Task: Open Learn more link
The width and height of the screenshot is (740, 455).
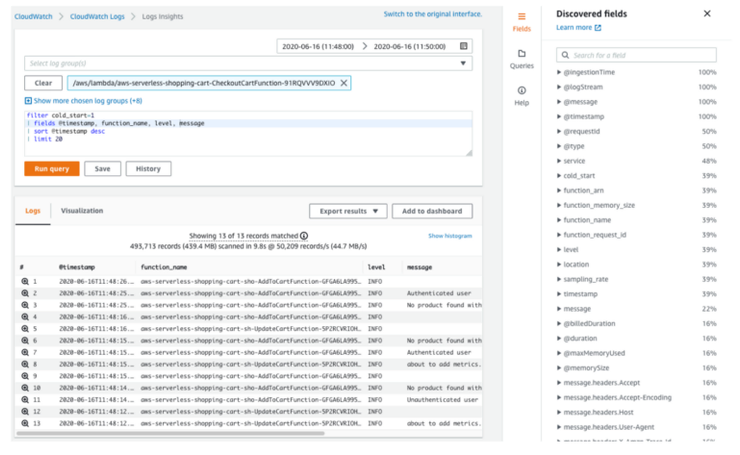Action: click(x=574, y=27)
